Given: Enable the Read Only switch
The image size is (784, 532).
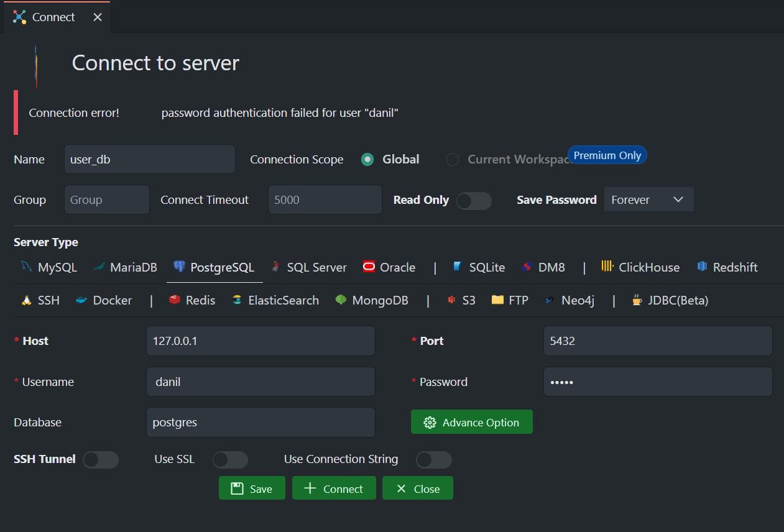Looking at the screenshot, I should coord(474,200).
